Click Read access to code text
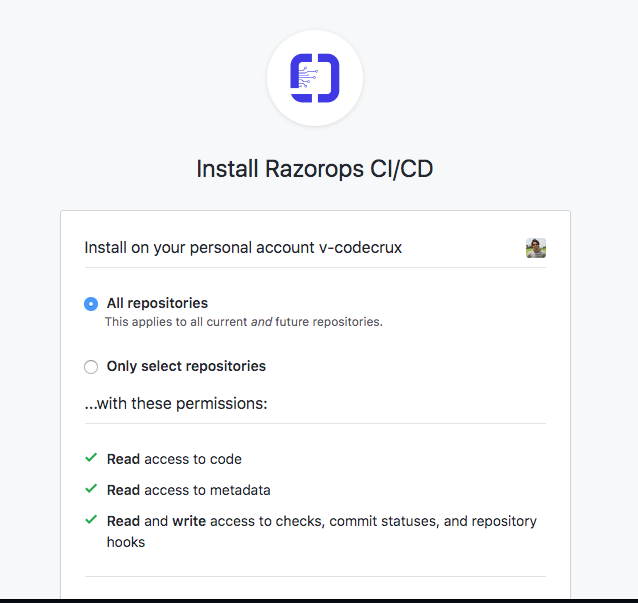 point(174,459)
